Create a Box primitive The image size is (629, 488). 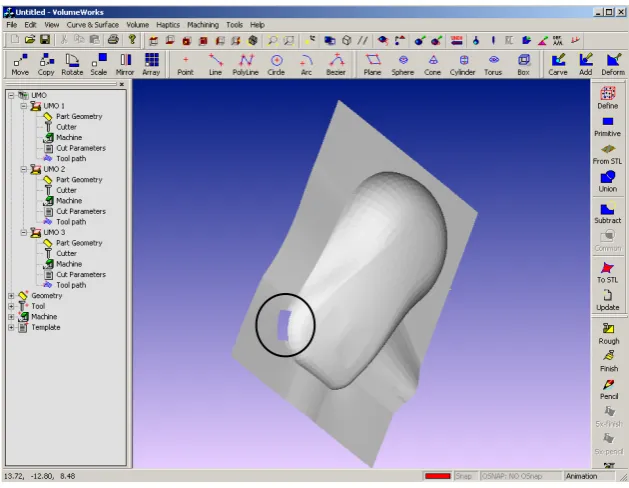point(523,65)
